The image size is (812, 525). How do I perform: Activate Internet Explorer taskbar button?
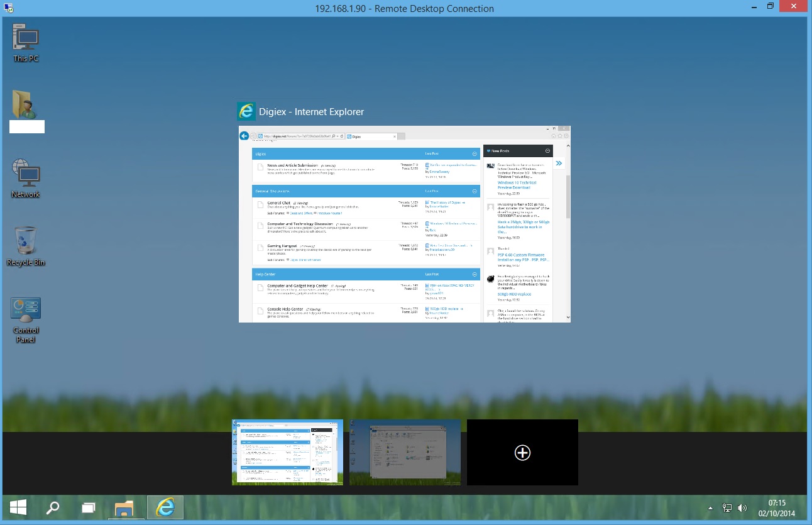(165, 507)
